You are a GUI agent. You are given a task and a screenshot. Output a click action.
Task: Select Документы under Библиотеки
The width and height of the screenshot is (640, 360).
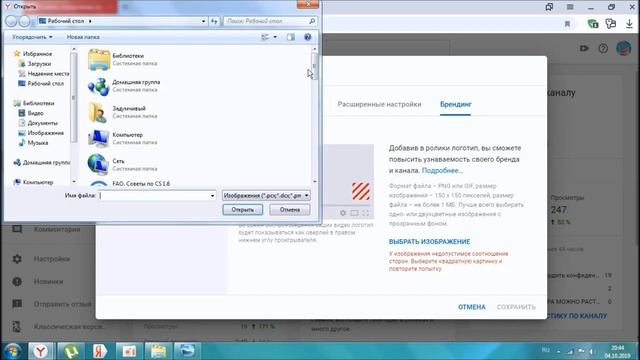pyautogui.click(x=38, y=123)
